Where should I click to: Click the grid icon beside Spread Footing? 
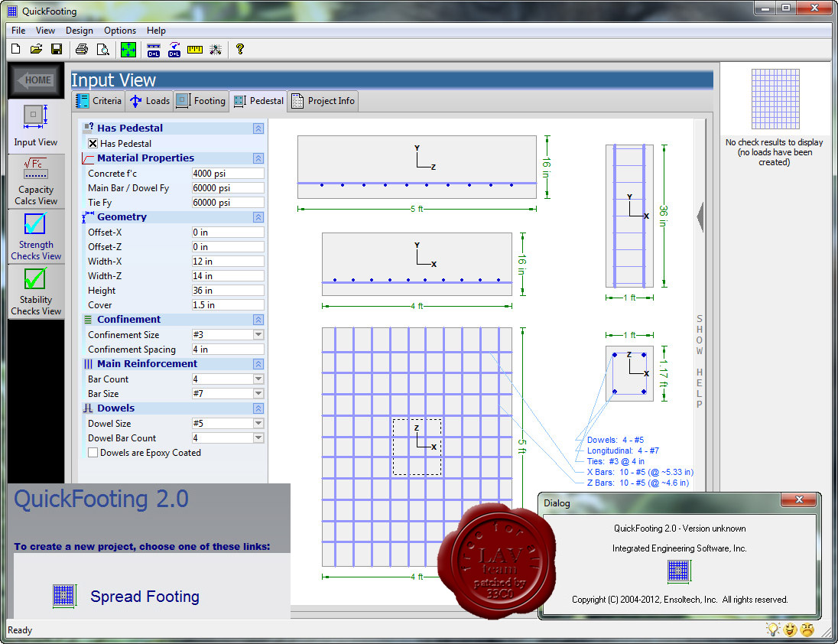[65, 595]
